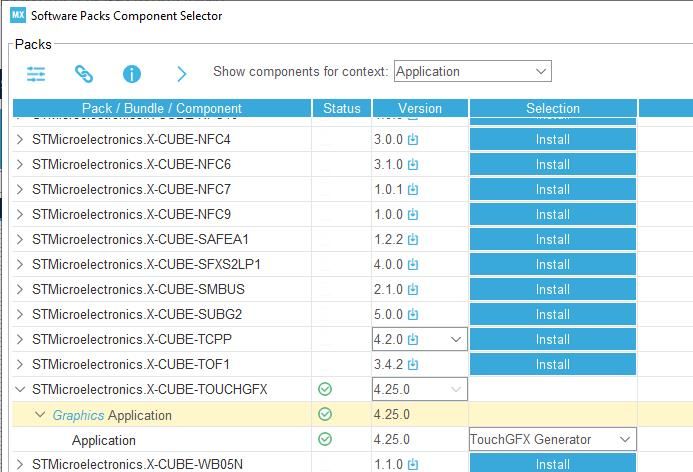Collapse the X-CUBE-TOUCHGFX pack
This screenshot has height=472, width=693.
[x=20, y=389]
